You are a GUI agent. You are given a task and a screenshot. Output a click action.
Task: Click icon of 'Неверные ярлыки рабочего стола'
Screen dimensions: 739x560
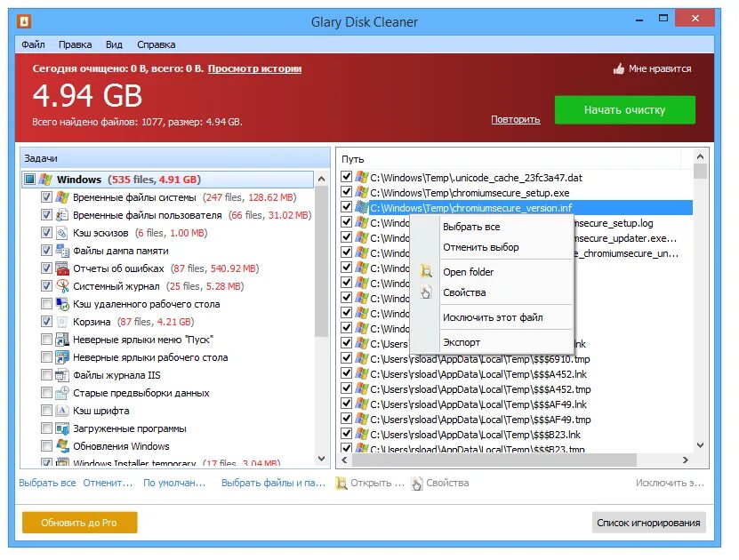click(x=62, y=357)
